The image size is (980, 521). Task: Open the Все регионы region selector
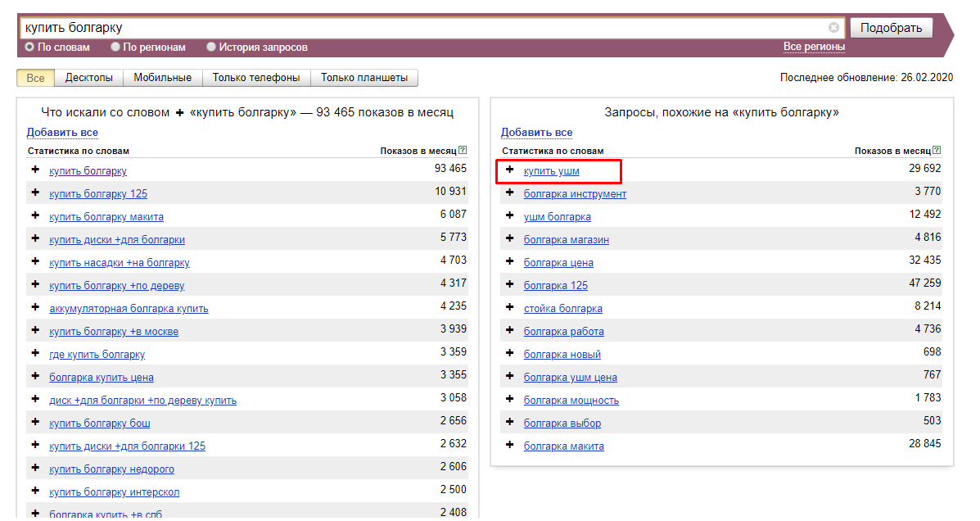[814, 47]
